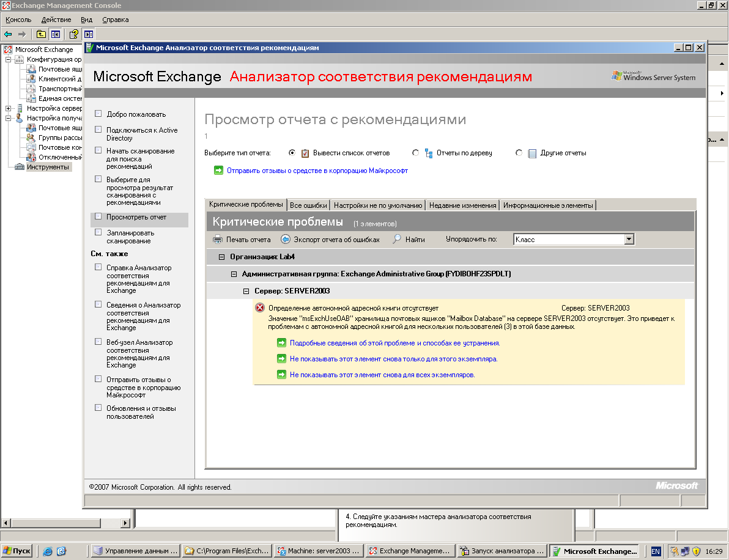Open the Справка menu

coord(116,20)
